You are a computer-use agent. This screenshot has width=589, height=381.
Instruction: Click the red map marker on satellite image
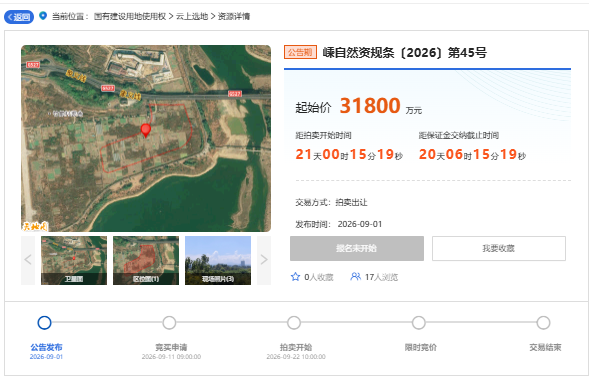pyautogui.click(x=146, y=130)
